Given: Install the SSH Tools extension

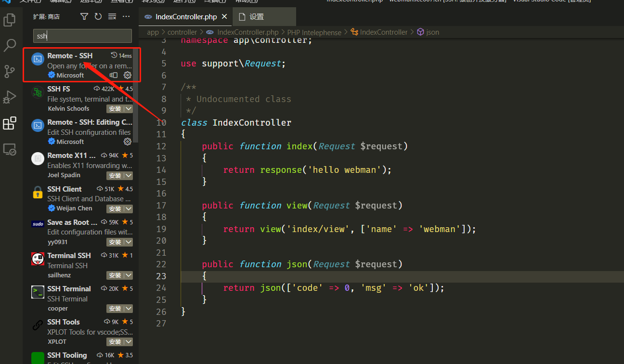Looking at the screenshot, I should click(x=116, y=342).
